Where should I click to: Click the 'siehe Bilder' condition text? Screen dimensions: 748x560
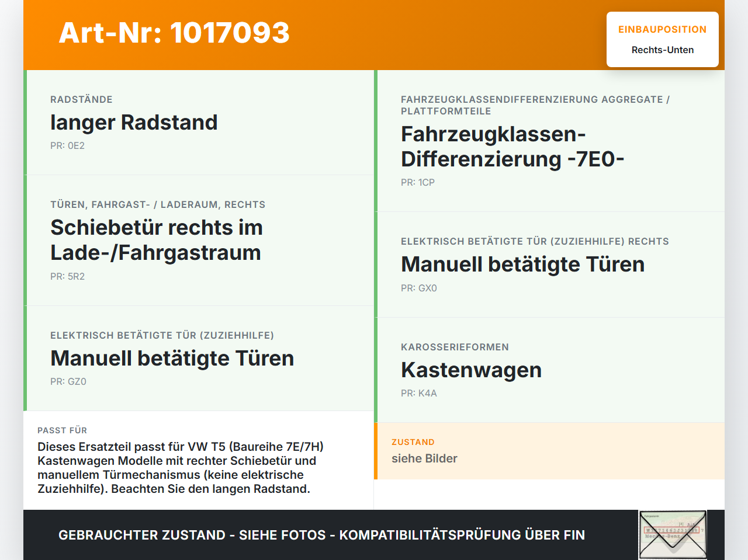point(424,458)
